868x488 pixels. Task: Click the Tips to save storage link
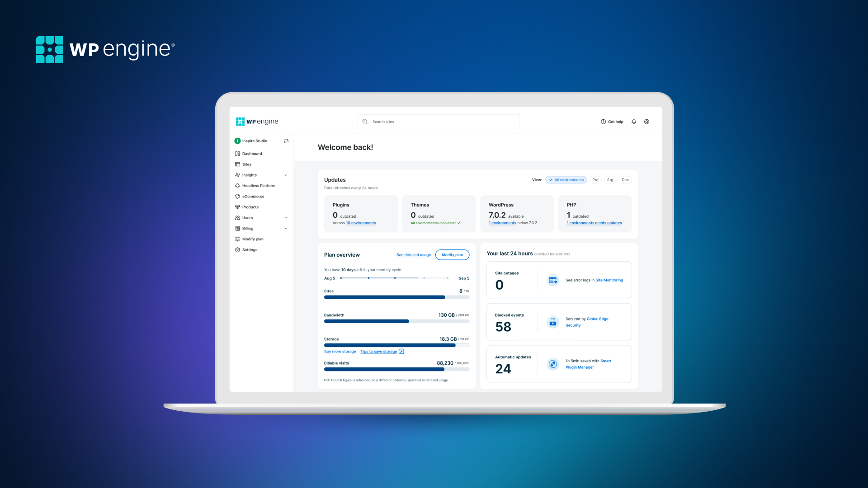378,352
